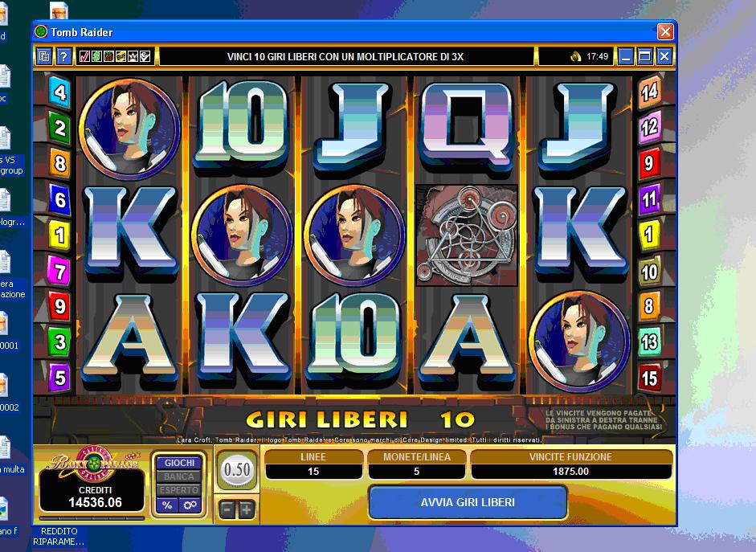Increase coin size with plus button
Viewport: 756px width, 552px height.
click(247, 509)
